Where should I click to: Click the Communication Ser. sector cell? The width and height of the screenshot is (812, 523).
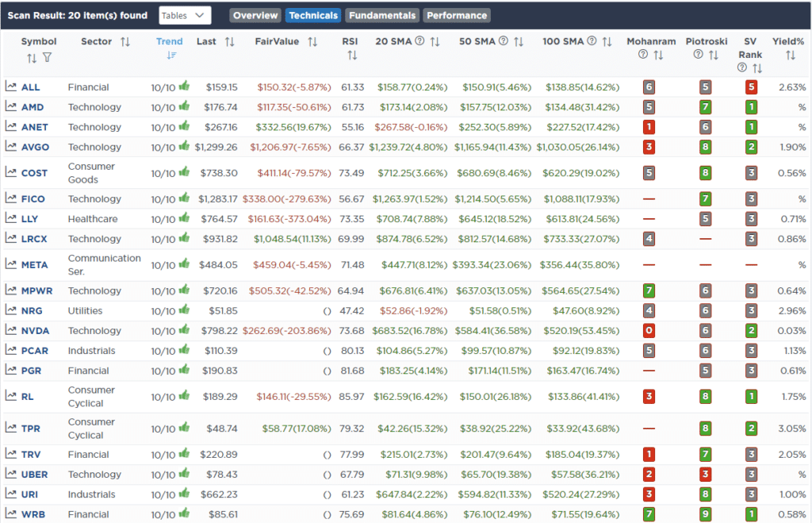pos(104,265)
